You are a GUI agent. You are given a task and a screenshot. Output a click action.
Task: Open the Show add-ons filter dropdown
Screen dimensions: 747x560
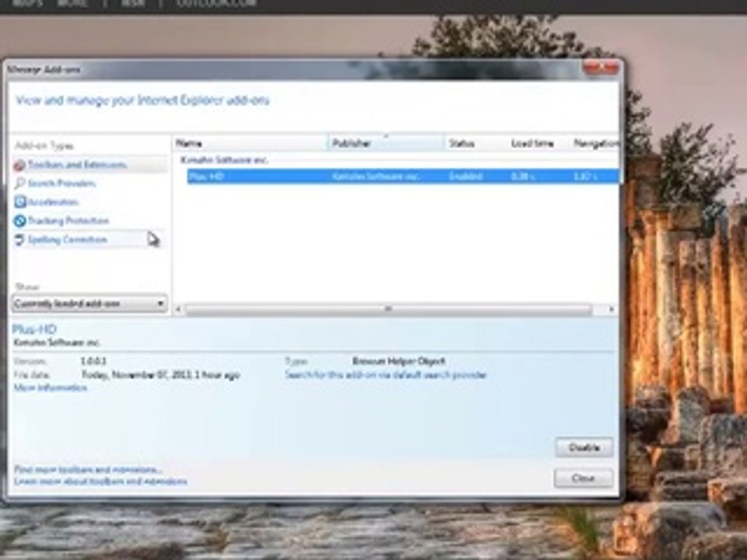point(89,303)
